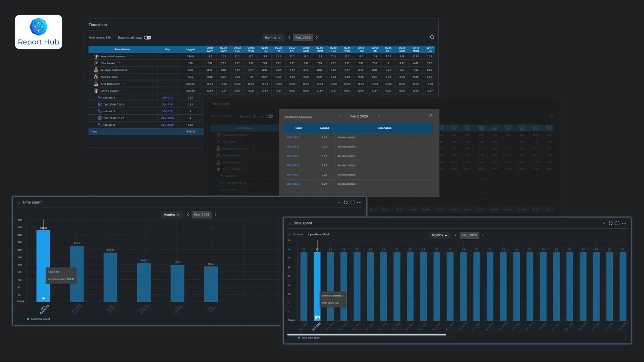
Task: Open issue link DEV-3092 in Timesheet
Action: pos(167,125)
